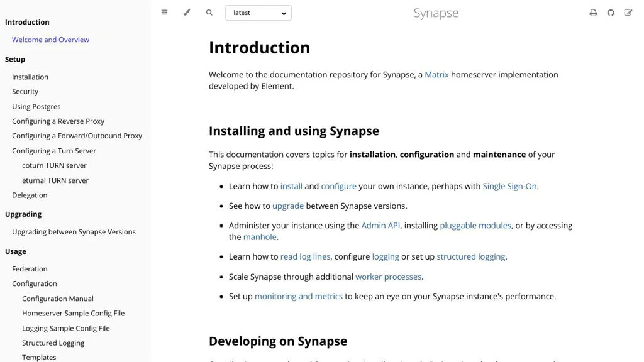644x362 pixels.
Task: Open the pluggable modules link
Action: [475, 226]
